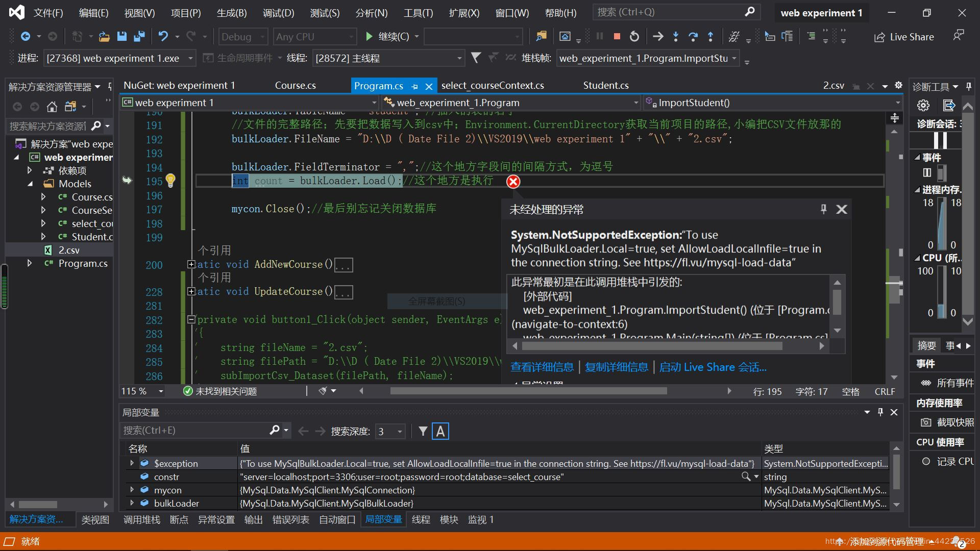Click 启动 Live Share 会话 link
Image resolution: width=980 pixels, height=551 pixels.
click(x=713, y=367)
